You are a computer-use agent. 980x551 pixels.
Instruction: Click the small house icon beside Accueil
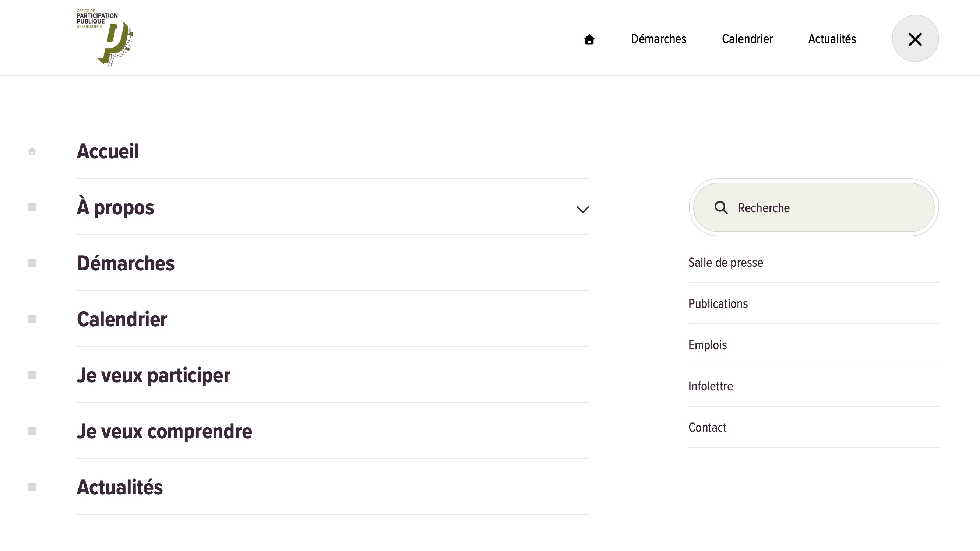[32, 151]
